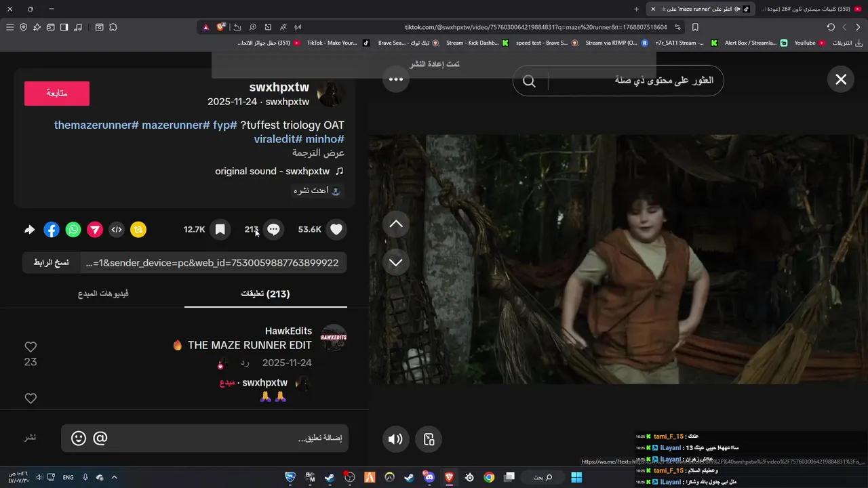Open the HawkEdits commenter avatar

click(x=334, y=338)
